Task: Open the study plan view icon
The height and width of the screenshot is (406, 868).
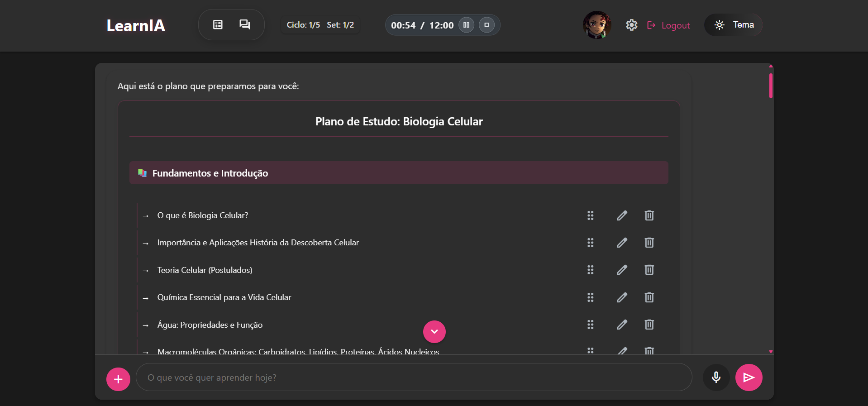Action: pyautogui.click(x=218, y=25)
